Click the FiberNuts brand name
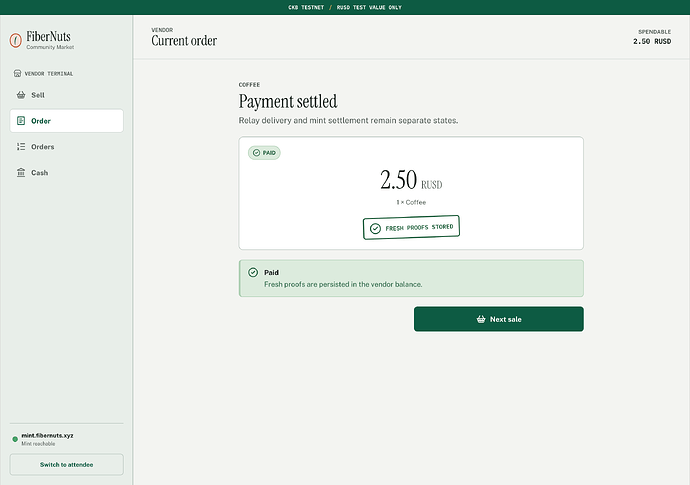Viewport: 690px width, 485px height. click(48, 37)
